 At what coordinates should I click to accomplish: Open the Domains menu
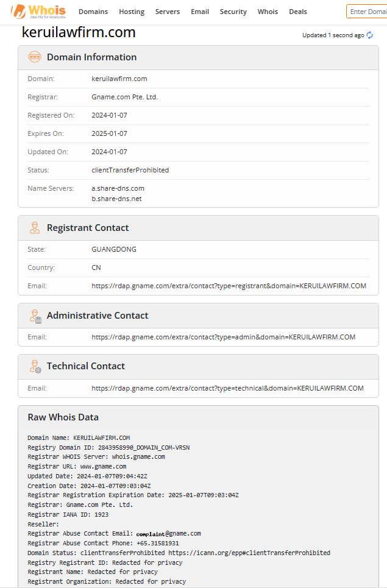click(93, 12)
